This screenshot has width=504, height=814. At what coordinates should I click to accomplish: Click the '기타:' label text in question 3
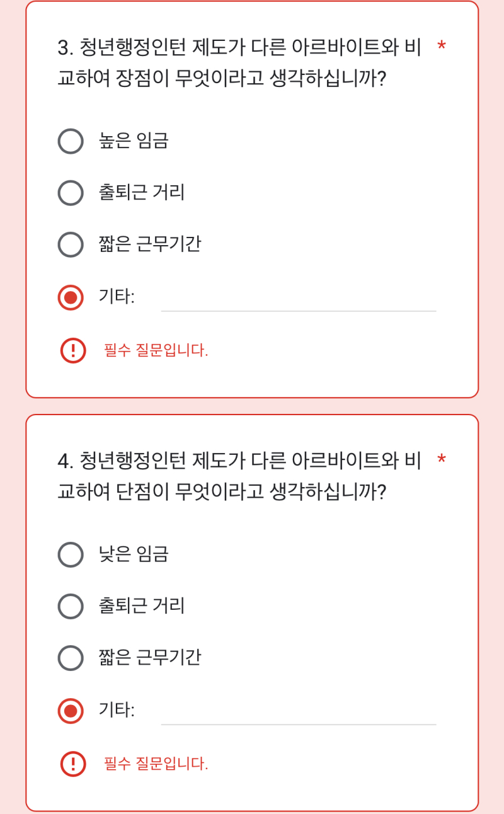(x=117, y=297)
